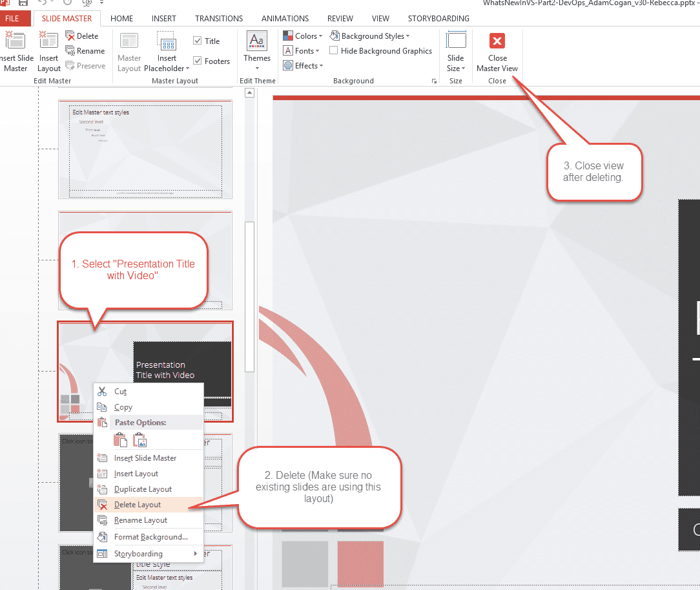Select Cut scissors icon in context menu

coord(102,392)
